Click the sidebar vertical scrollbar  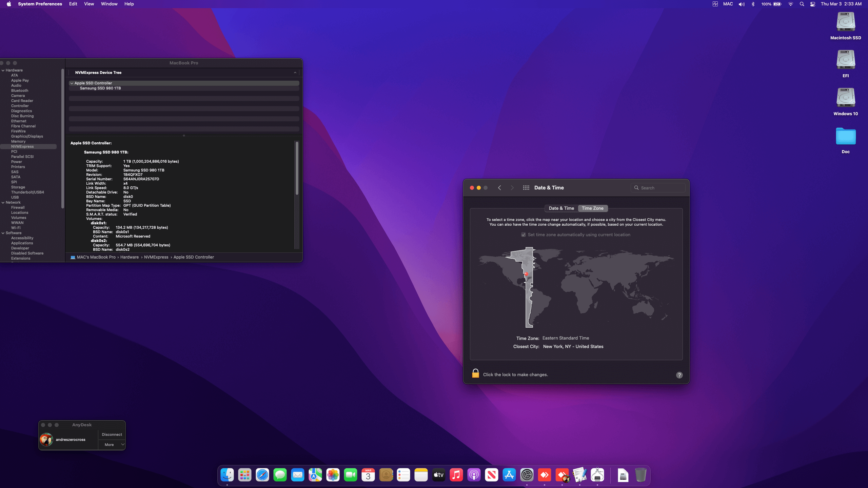(x=62, y=139)
